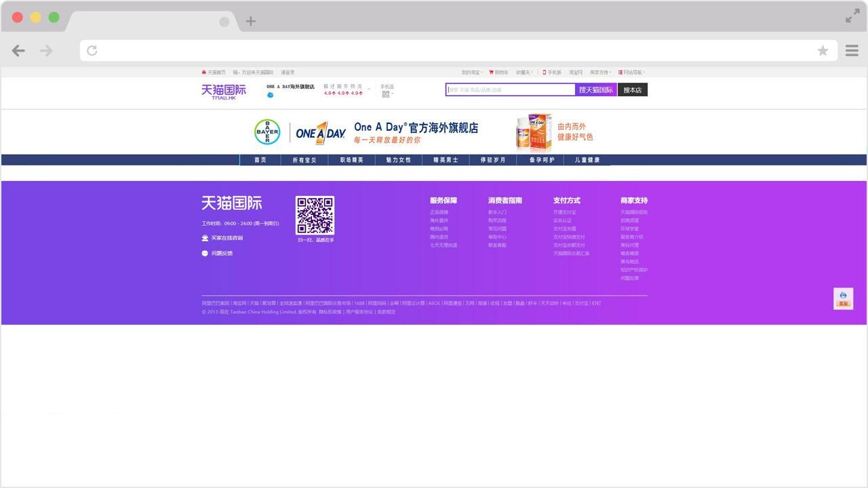Go back with the browser back arrow
Image resolution: width=868 pixels, height=488 pixels.
(x=18, y=51)
